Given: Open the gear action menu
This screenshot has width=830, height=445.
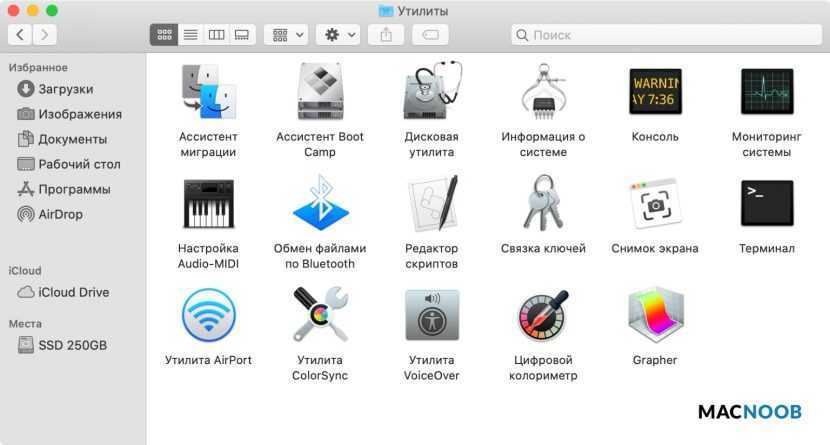Looking at the screenshot, I should click(340, 35).
